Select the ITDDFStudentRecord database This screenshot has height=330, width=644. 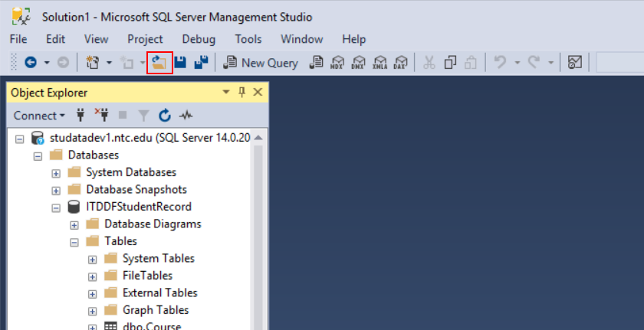(x=139, y=207)
